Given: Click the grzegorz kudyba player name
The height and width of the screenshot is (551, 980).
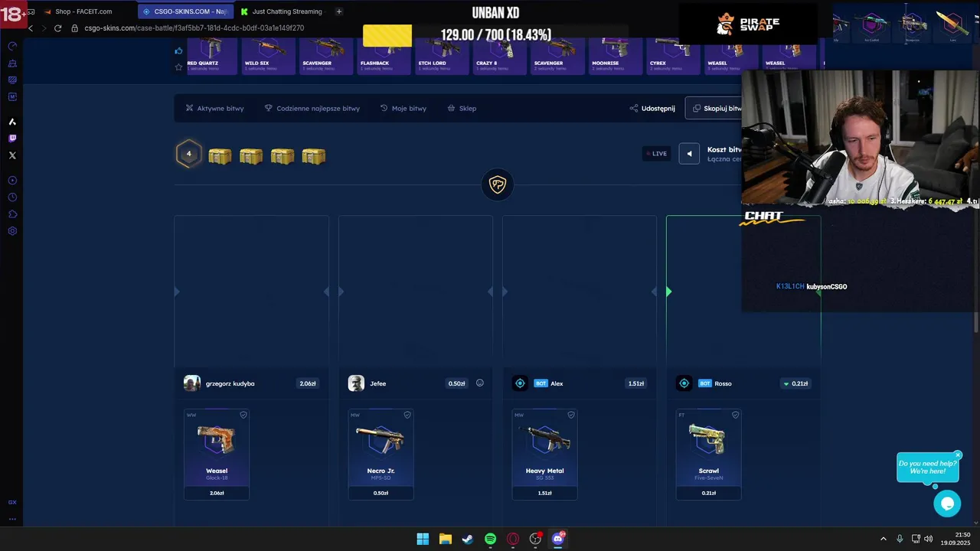Looking at the screenshot, I should [230, 383].
